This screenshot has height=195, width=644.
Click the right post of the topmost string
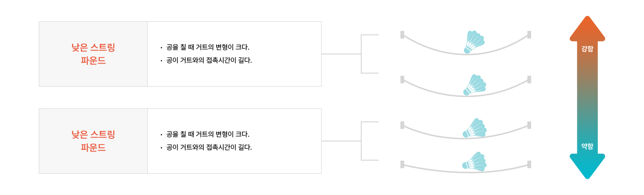[529, 34]
